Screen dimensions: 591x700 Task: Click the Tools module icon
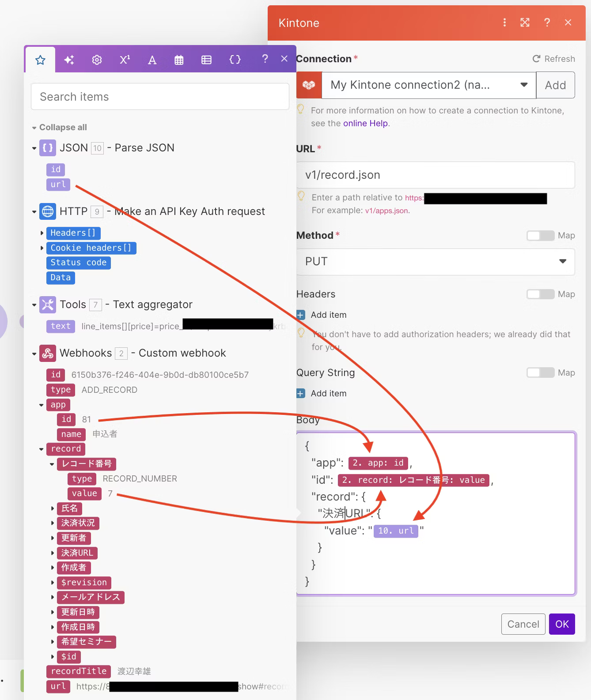click(x=48, y=305)
